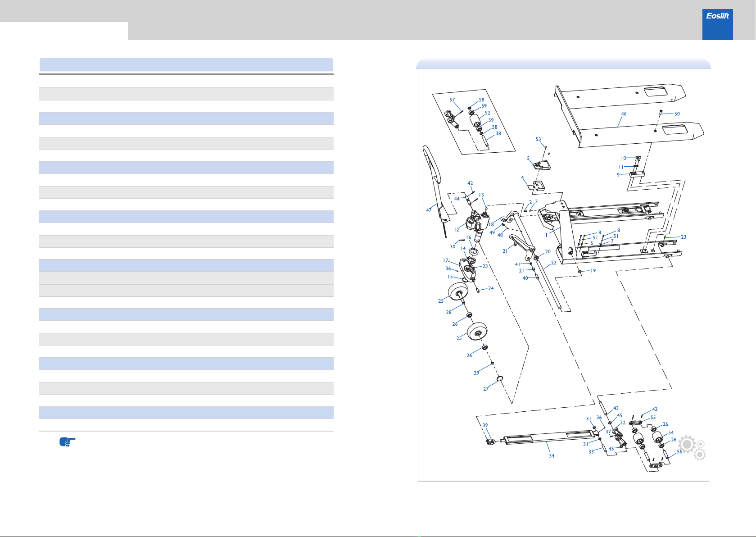Click part number 10 near bolts
The width and height of the screenshot is (756, 537).
[624, 158]
